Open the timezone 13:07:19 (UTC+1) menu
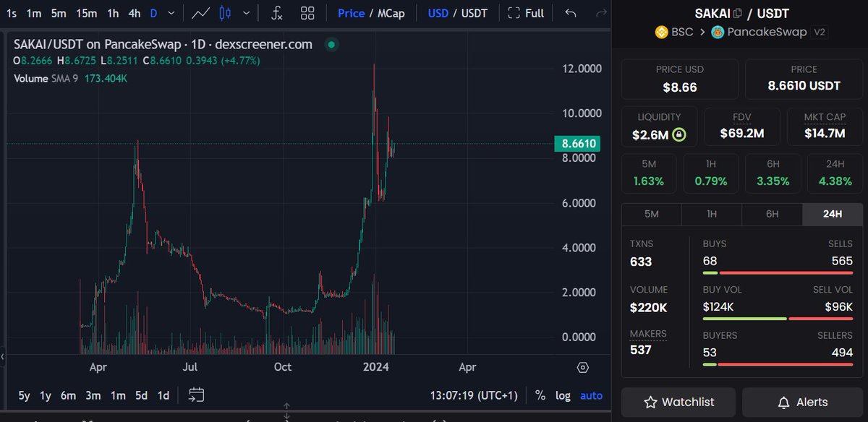The height and width of the screenshot is (422, 868). (x=474, y=395)
